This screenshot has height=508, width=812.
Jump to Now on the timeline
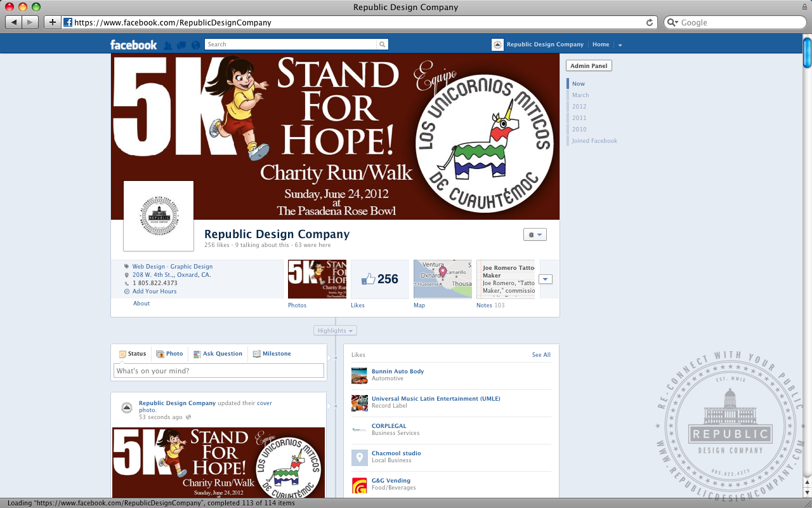pyautogui.click(x=578, y=84)
